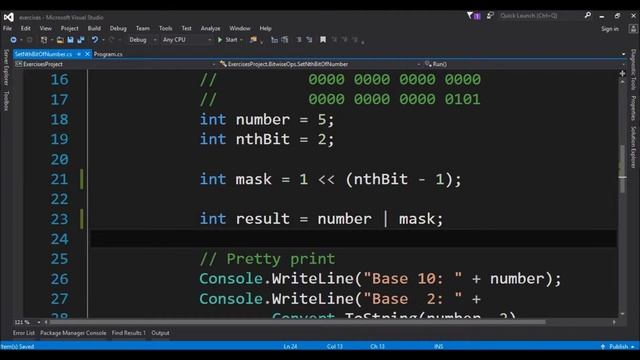The height and width of the screenshot is (360, 640).
Task: Expand the Undo history dropdown arrow
Action: coord(103,40)
